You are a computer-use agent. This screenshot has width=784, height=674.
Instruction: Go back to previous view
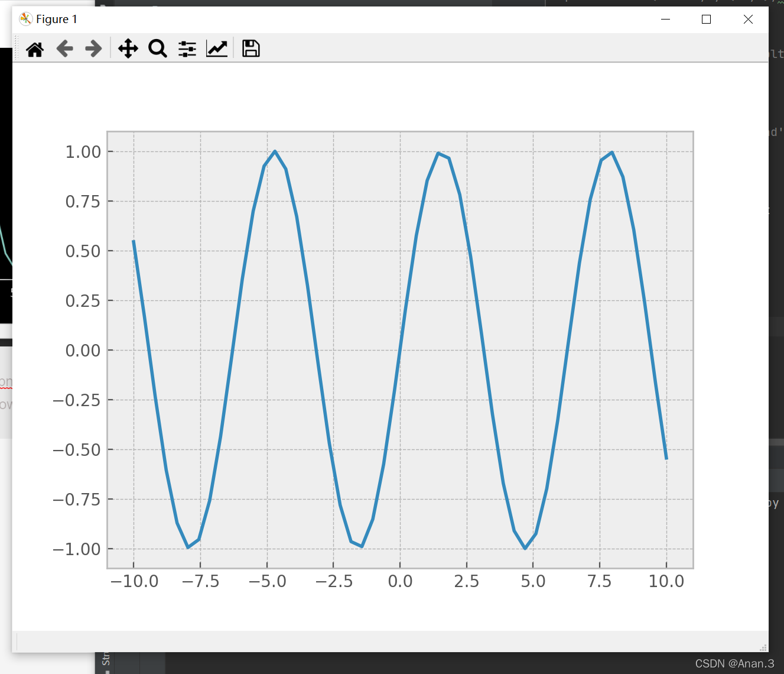coord(64,48)
